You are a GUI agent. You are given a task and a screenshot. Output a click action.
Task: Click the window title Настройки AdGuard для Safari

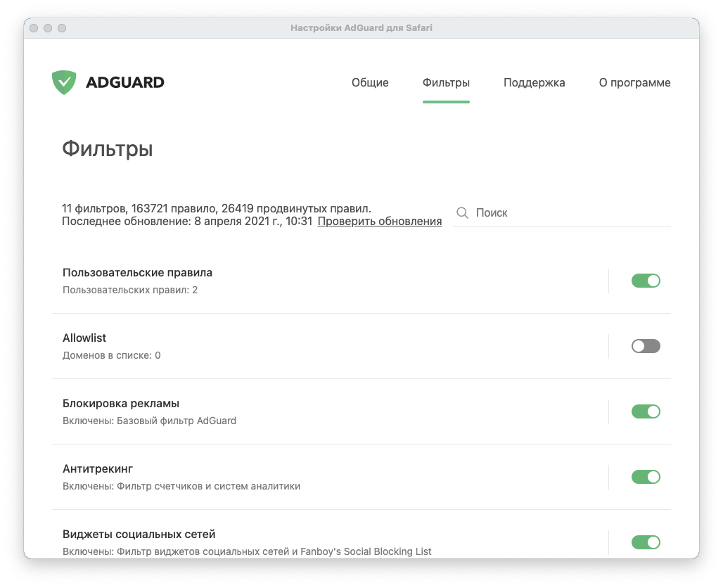click(x=361, y=27)
